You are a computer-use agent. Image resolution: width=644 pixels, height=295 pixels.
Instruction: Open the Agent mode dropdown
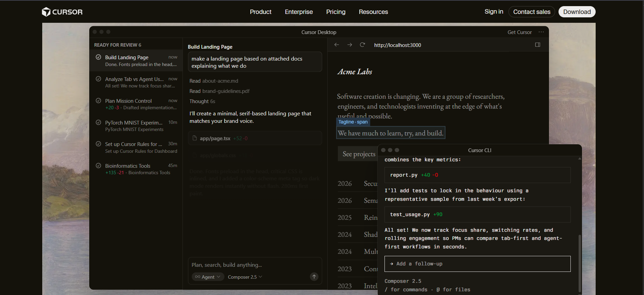click(208, 277)
